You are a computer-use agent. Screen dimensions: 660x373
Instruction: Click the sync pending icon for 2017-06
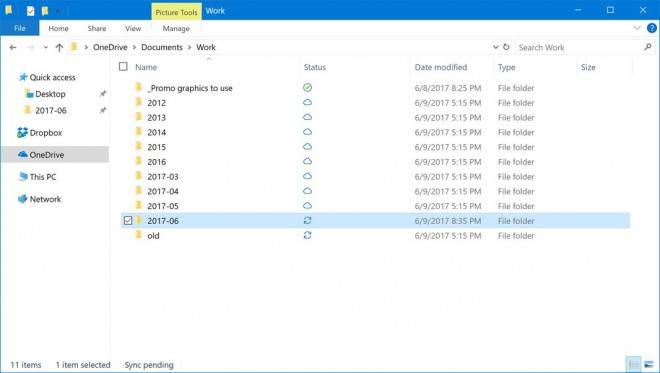[x=308, y=220]
